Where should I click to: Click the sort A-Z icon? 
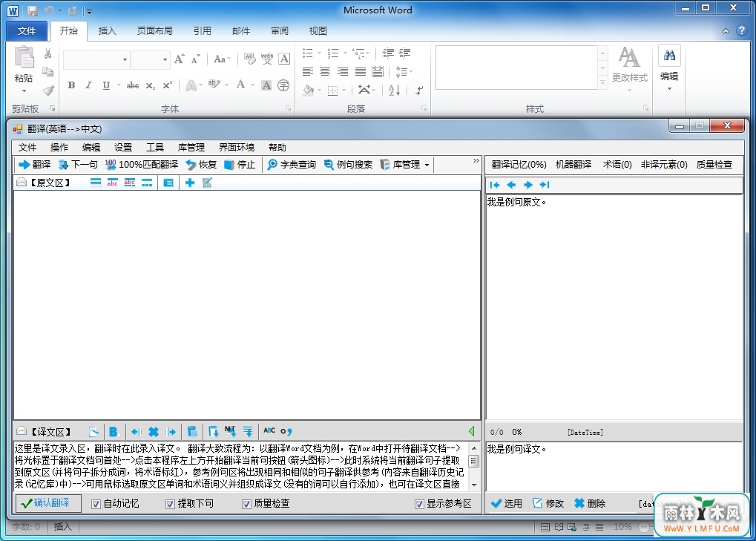click(394, 90)
